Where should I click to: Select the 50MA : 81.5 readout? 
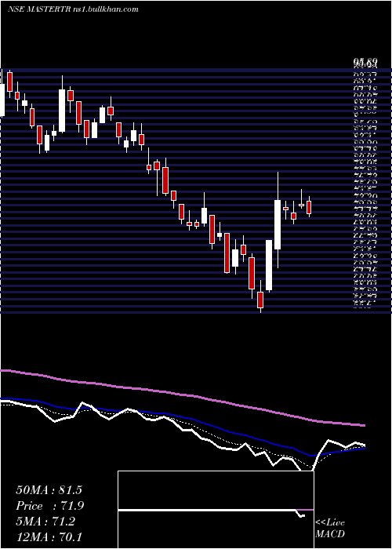[x=49, y=490]
